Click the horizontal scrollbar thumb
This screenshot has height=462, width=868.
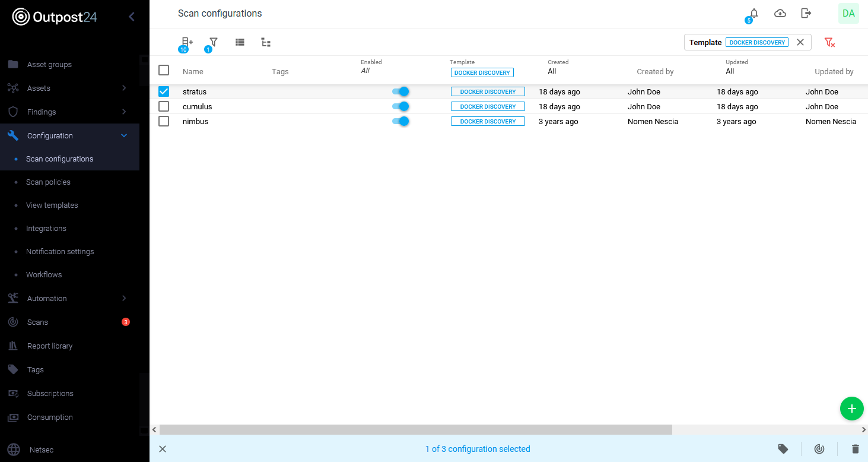pos(416,429)
